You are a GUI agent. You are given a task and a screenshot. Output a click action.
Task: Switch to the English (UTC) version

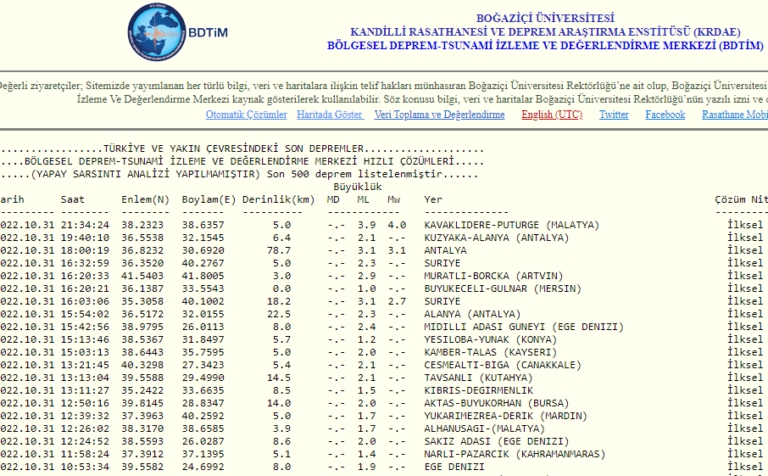point(552,115)
